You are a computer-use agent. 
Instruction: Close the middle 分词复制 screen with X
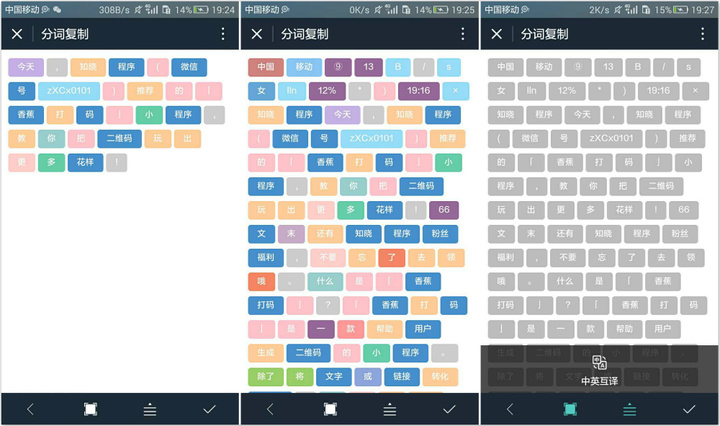257,34
